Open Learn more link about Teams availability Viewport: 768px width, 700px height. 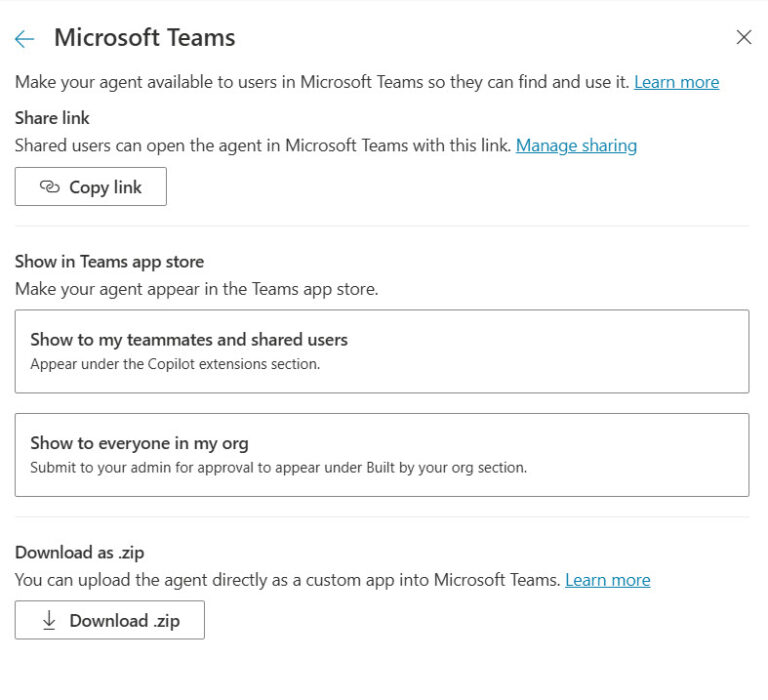pos(676,82)
